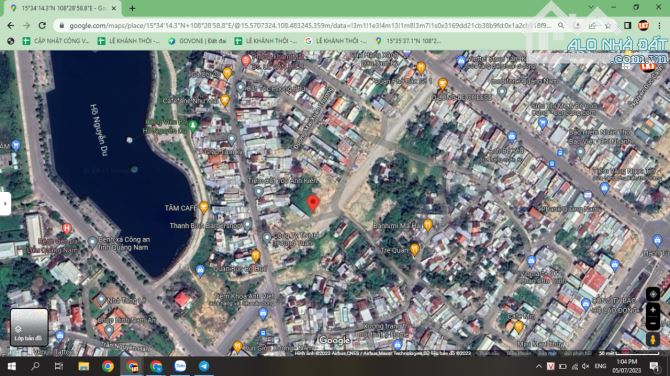The image size is (670, 376).
Task: Close the Google Maps tab
Action: [x=114, y=8]
